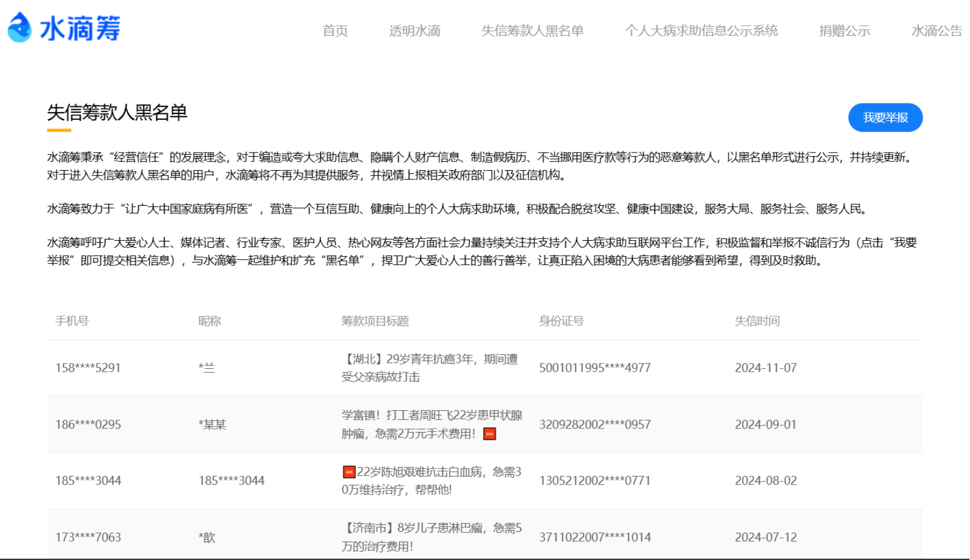Open 捐赠公示 in the top navigation
Viewport: 970px width, 560px height.
[x=845, y=30]
